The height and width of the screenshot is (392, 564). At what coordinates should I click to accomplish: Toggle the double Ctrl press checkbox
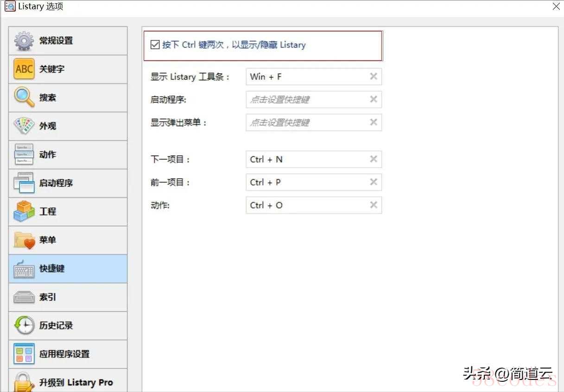tap(155, 45)
